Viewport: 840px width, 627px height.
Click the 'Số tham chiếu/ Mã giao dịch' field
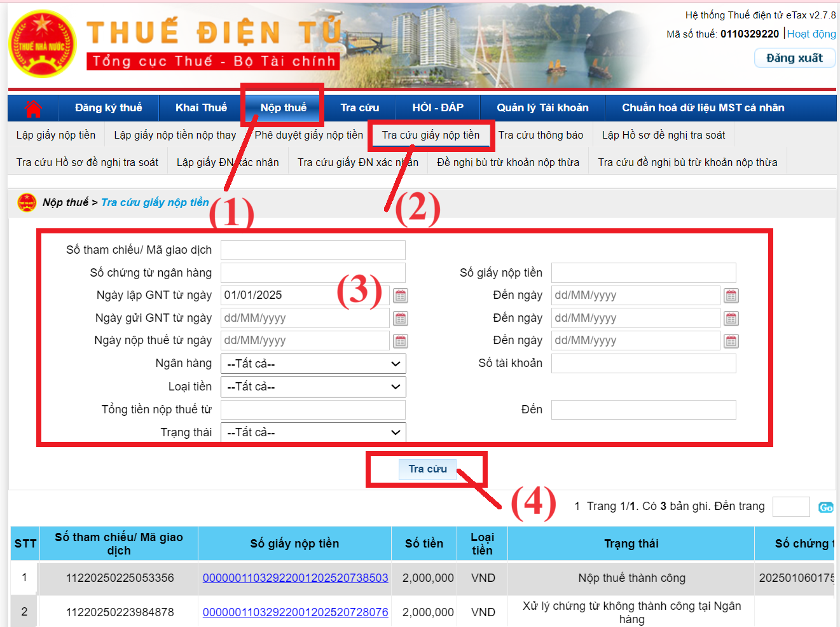pos(313,250)
